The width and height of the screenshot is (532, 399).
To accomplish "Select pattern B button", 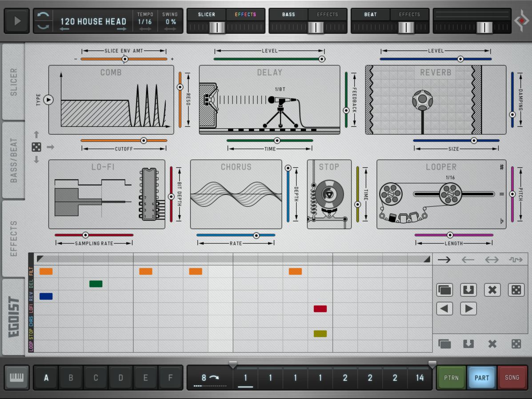I will coord(71,378).
